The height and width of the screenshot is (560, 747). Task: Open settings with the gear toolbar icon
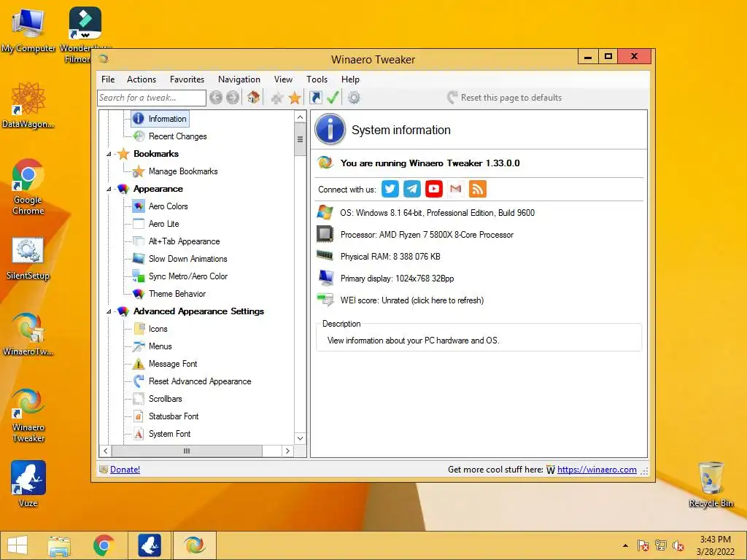click(354, 98)
